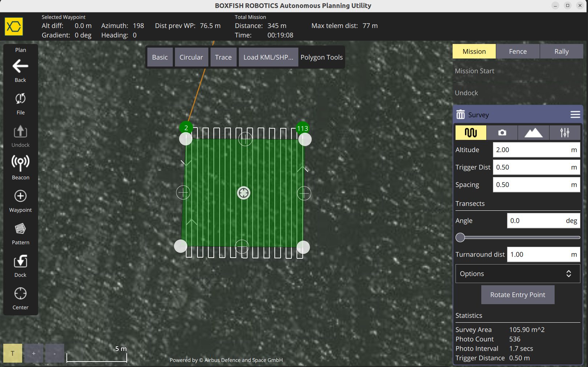588x367 pixels.
Task: Switch to the Rally tab
Action: click(x=561, y=52)
